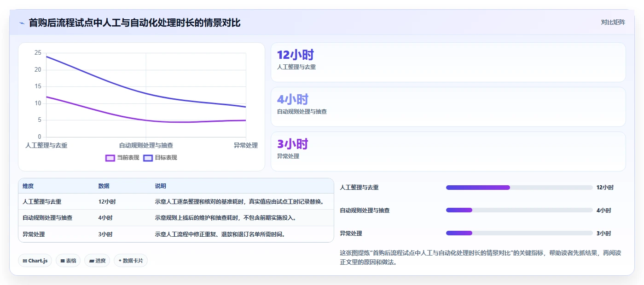The height and width of the screenshot is (285, 644).
Task: Click the 维度 table column header
Action: coord(28,186)
